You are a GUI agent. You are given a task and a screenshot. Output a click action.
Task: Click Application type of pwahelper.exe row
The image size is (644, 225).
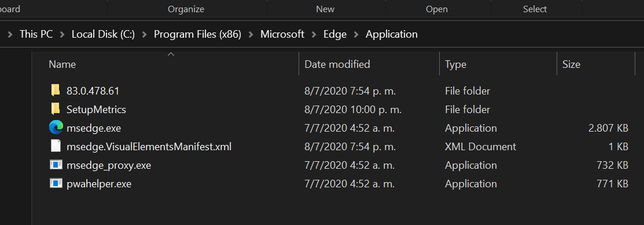coord(470,184)
